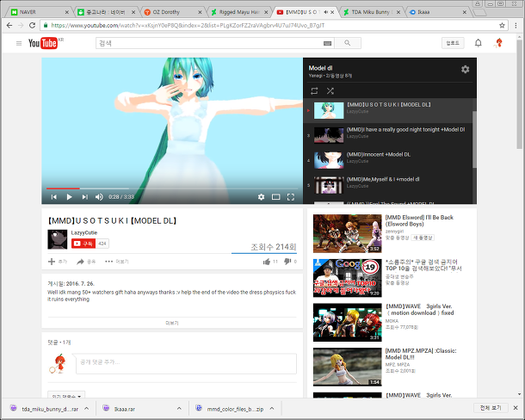Viewport: 525px width, 420px height.
Task: Open suggested Google search TOP10 video thumbnail
Action: [347, 278]
